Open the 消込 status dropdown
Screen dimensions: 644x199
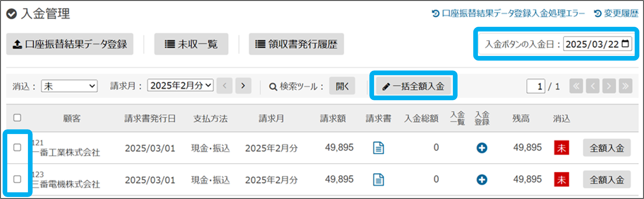[69, 86]
